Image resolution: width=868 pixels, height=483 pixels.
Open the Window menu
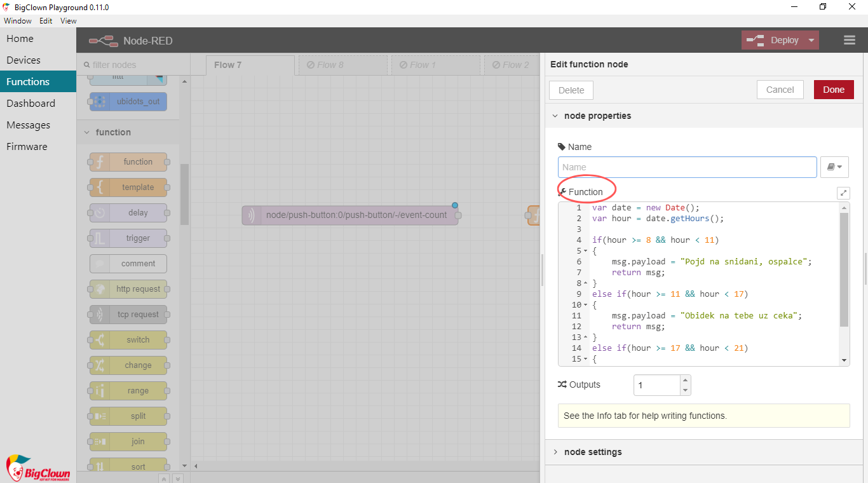click(18, 21)
